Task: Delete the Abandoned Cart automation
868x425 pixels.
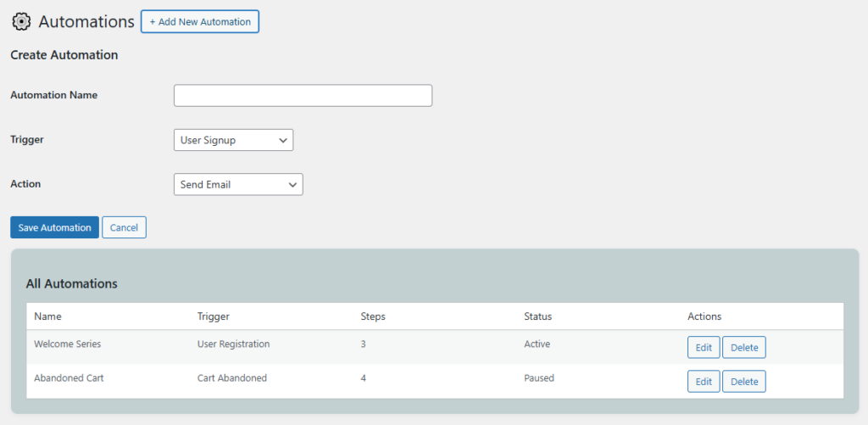Action: [x=743, y=382]
